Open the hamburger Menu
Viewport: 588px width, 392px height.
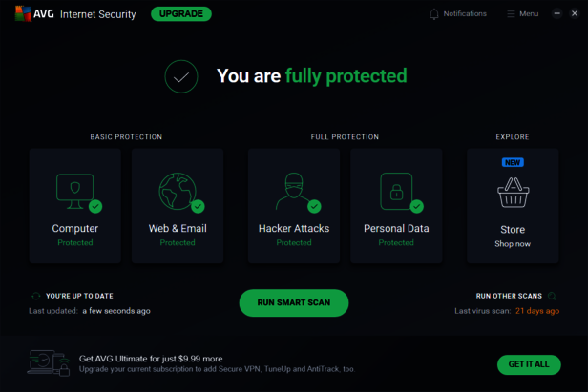[x=522, y=14]
